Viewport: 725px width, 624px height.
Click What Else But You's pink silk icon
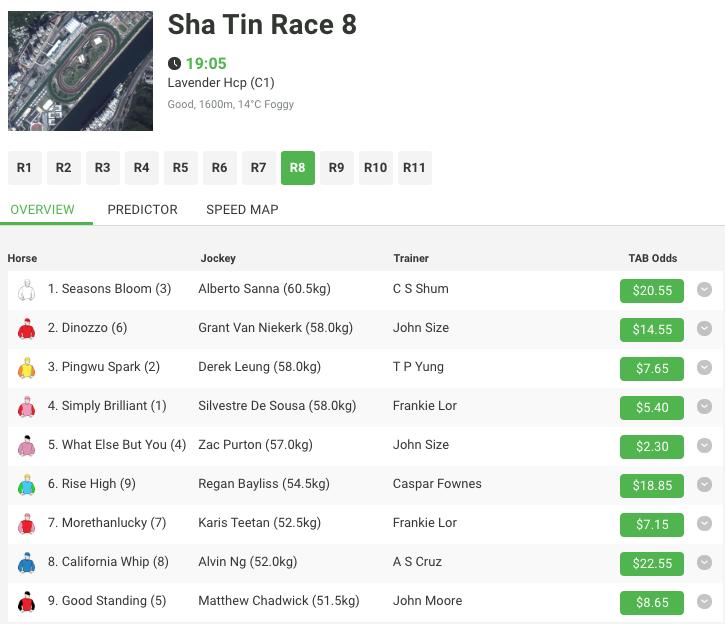coord(26,446)
